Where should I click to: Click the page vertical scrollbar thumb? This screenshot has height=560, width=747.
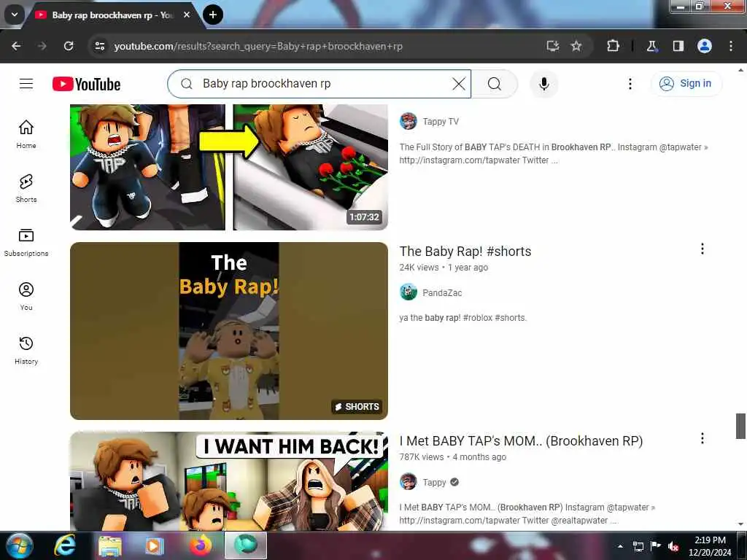pyautogui.click(x=740, y=426)
